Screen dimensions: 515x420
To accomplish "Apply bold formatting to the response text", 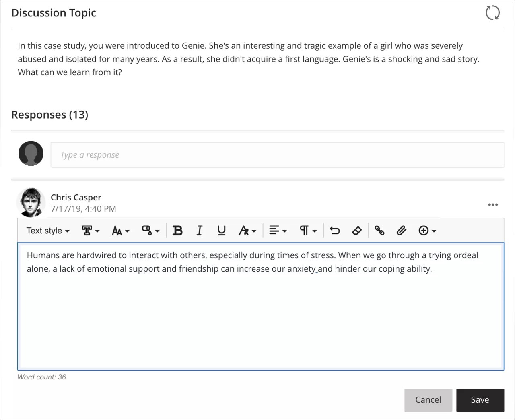I will pyautogui.click(x=177, y=230).
